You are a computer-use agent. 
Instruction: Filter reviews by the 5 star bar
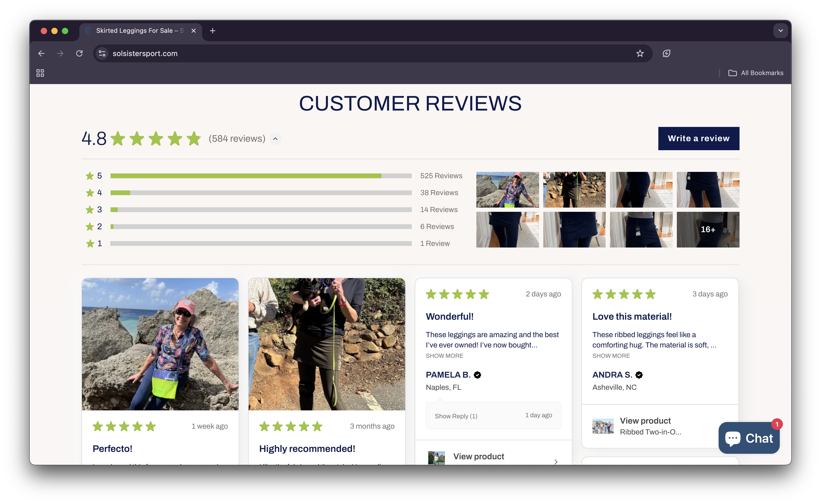261,176
